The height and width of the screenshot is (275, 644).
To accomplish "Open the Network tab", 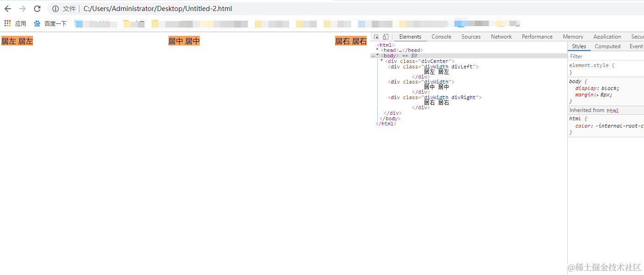I will coord(501,37).
